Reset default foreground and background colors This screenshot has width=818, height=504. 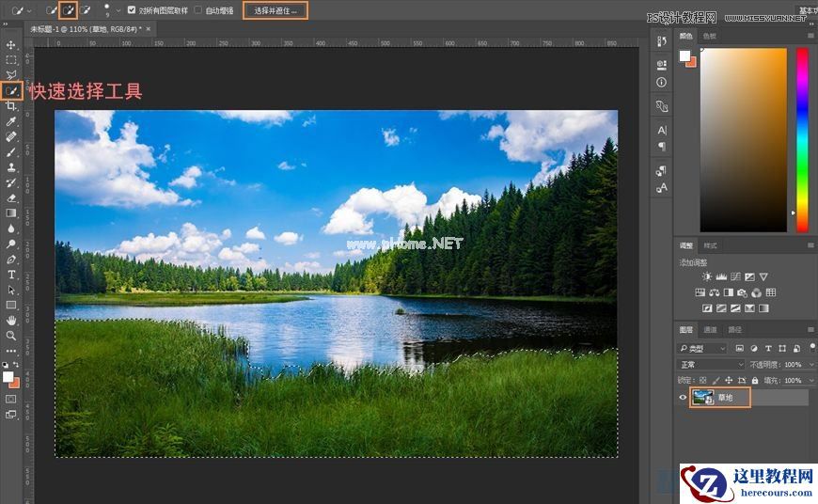tap(6, 365)
